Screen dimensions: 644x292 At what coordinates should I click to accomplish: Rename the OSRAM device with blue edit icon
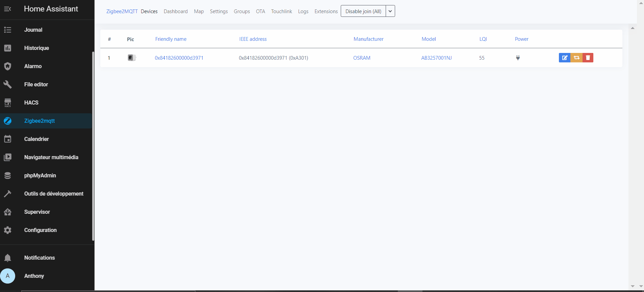564,58
